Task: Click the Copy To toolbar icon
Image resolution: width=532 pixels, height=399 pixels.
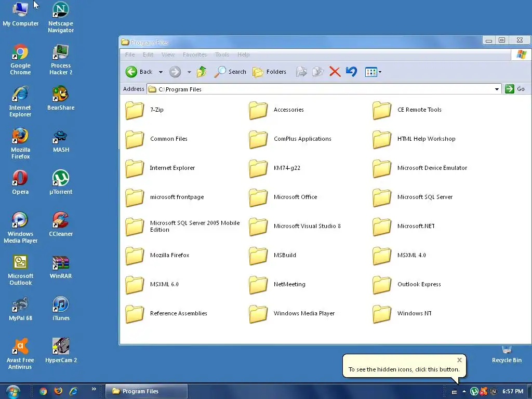Action: point(318,72)
